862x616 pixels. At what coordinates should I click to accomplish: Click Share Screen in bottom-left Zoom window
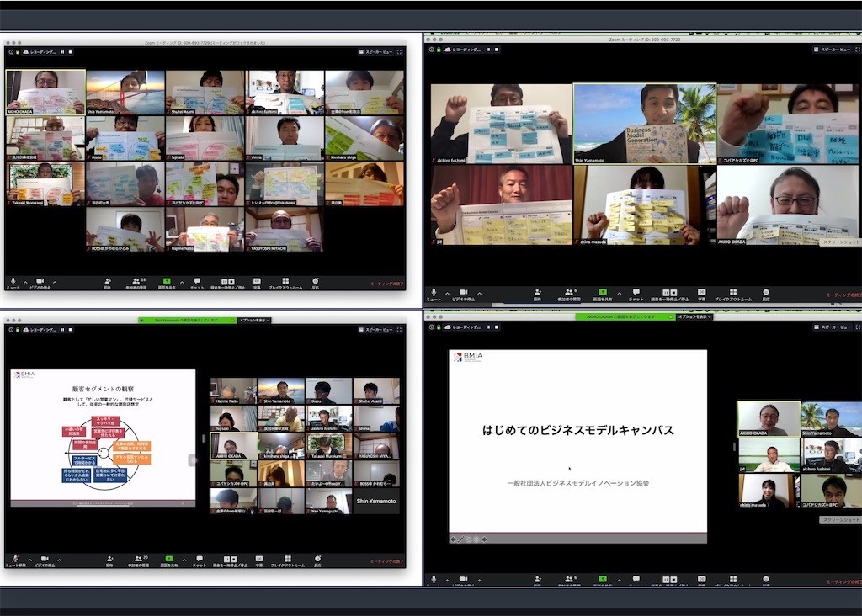click(x=168, y=560)
